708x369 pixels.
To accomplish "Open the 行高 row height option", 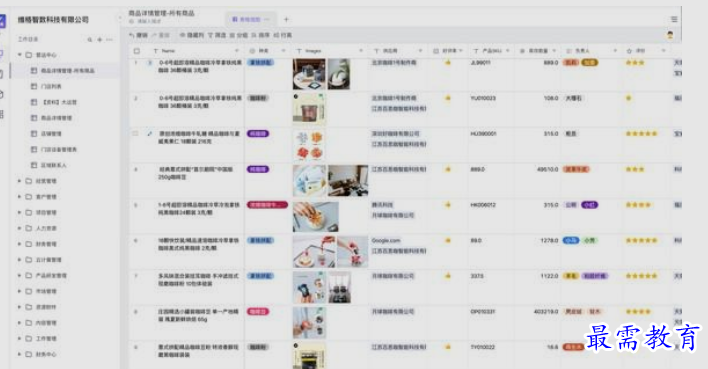I will [x=283, y=35].
